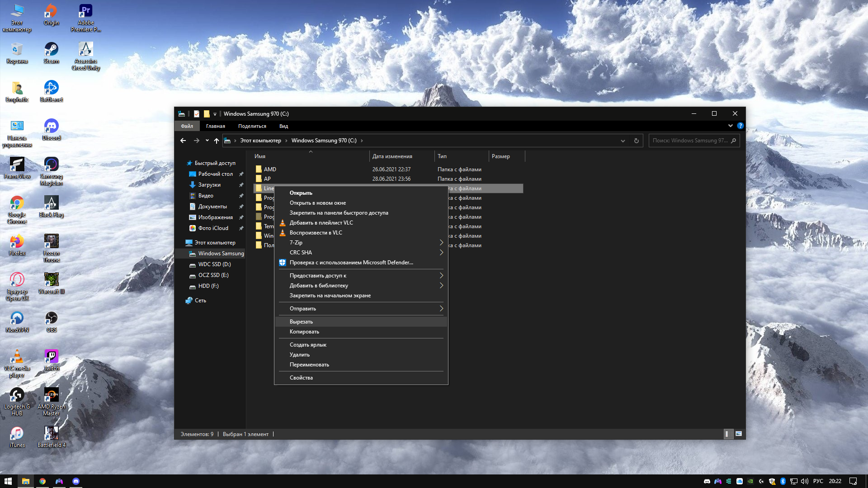Open recent locations dropdown arrow
Viewport: 868px width, 488px height.
tap(207, 141)
